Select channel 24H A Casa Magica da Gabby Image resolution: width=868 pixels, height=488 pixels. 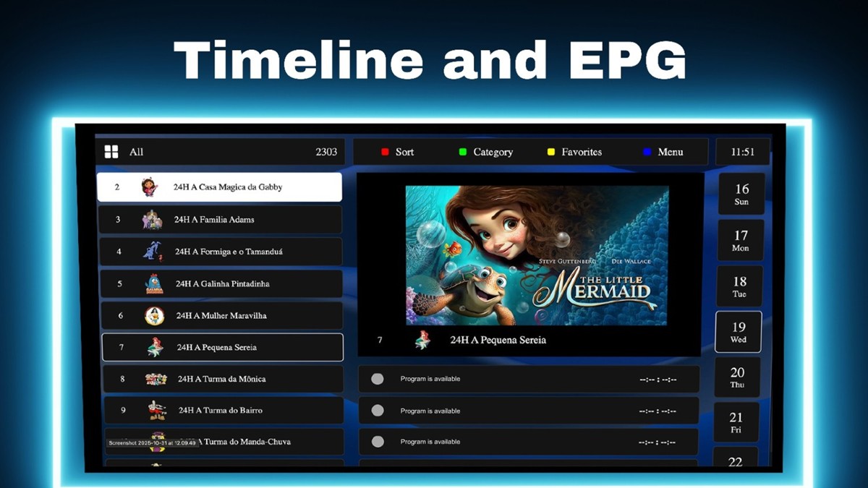[x=219, y=187]
